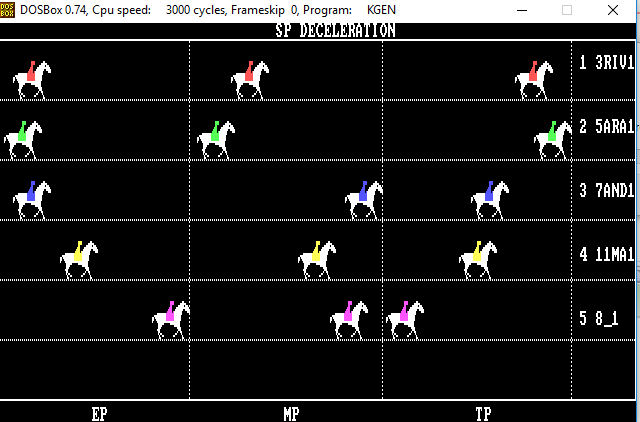Viewport: 640px width, 422px height.
Task: Click the TP column label
Action: [484, 414]
